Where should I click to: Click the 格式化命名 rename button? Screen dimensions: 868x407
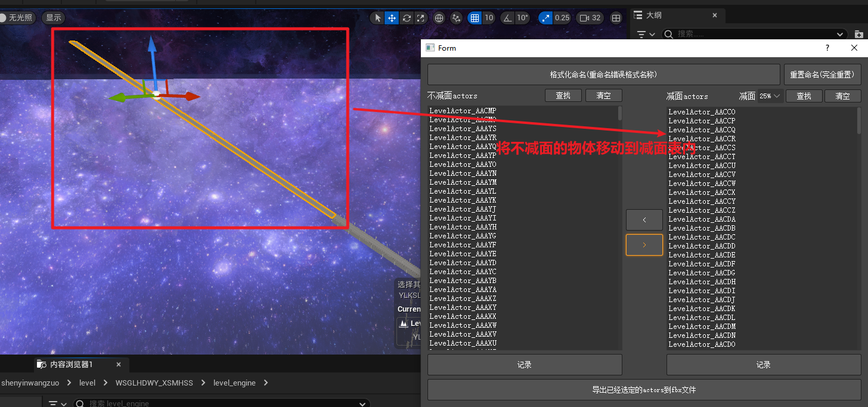click(603, 74)
